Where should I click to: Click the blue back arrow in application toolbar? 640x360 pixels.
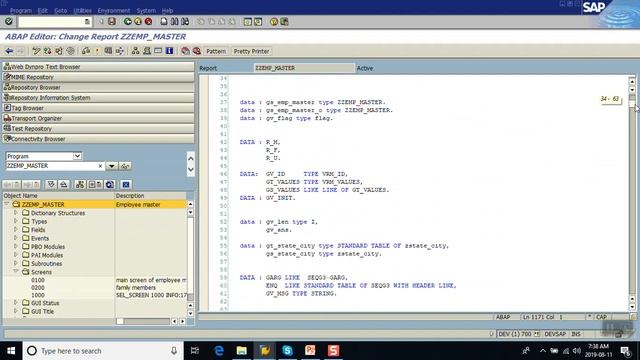pyautogui.click(x=9, y=51)
